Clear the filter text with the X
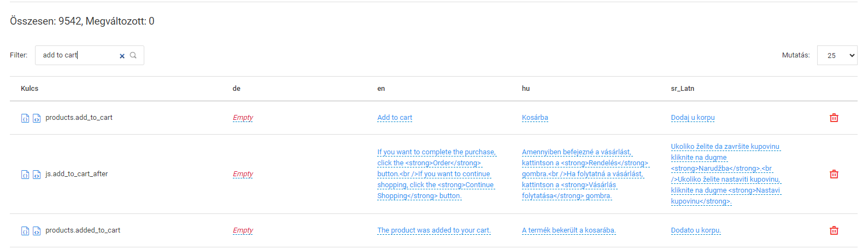Viewport: 868px width, 249px height. click(x=122, y=56)
